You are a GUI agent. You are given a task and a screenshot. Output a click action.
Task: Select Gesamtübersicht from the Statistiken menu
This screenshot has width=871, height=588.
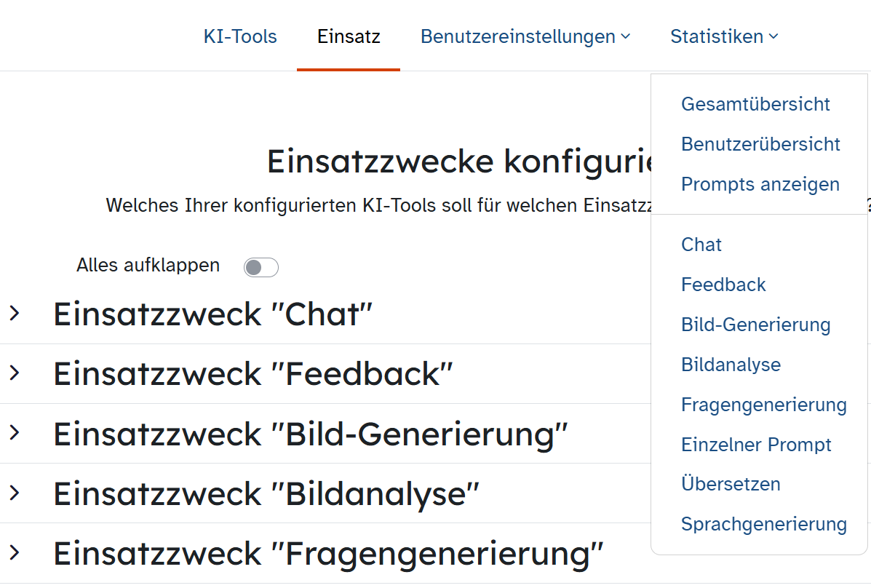[x=755, y=104]
